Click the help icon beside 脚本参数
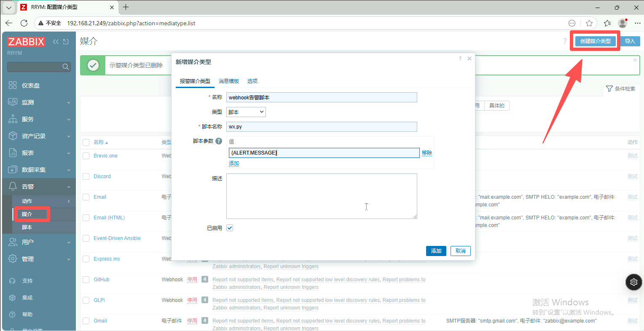 [x=219, y=141]
